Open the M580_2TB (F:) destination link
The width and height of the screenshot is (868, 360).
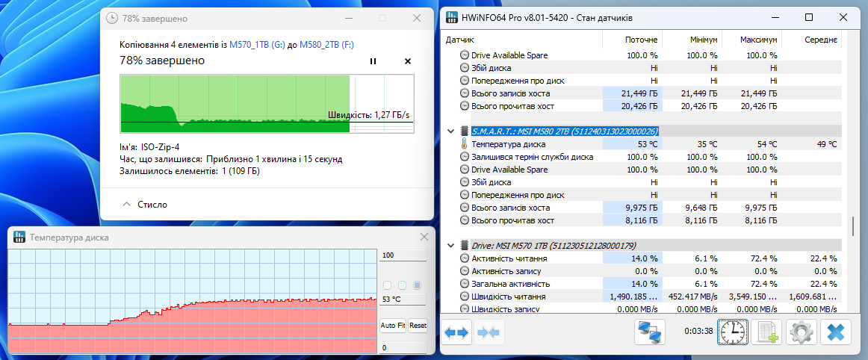328,46
